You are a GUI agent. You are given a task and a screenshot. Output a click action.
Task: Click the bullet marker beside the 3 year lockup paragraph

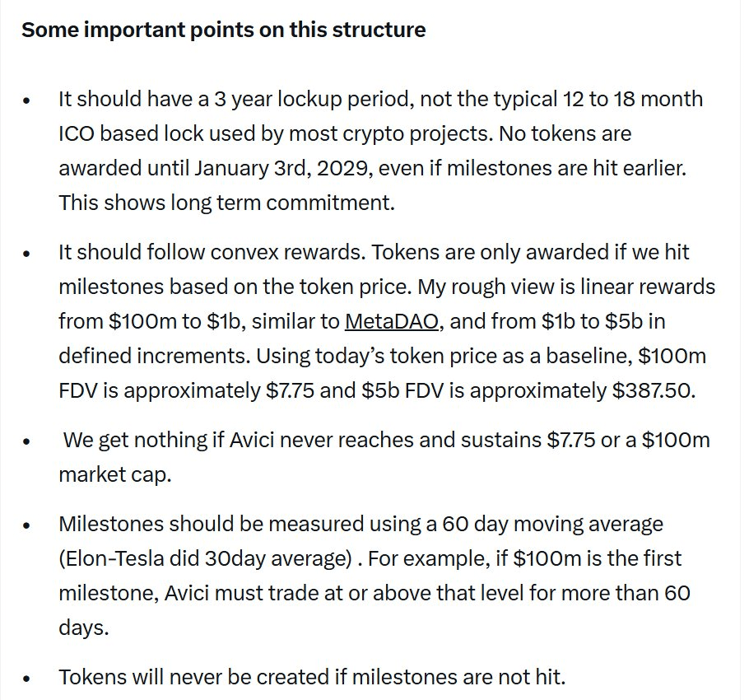[x=26, y=100]
